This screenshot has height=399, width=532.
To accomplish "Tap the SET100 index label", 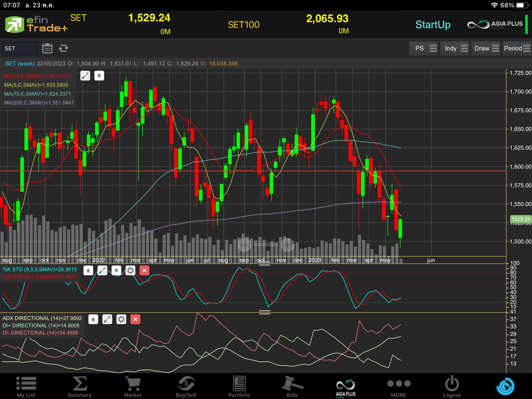I will point(244,24).
